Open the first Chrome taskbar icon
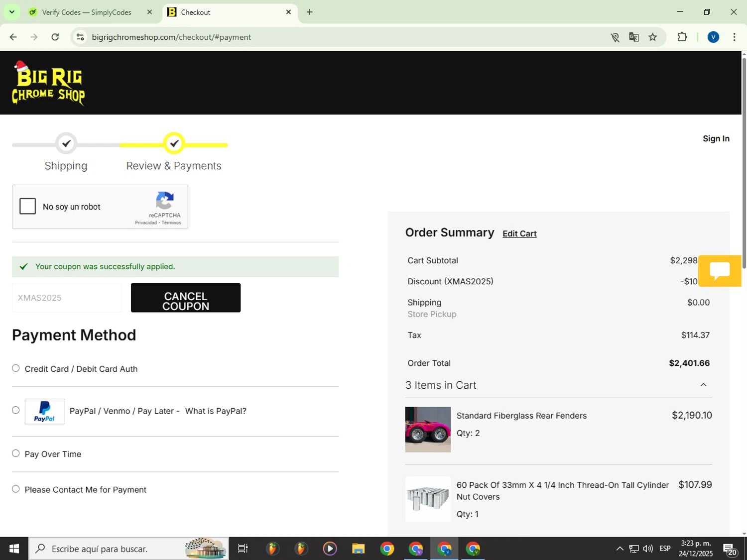Screen dimensions: 747x560 [387, 549]
